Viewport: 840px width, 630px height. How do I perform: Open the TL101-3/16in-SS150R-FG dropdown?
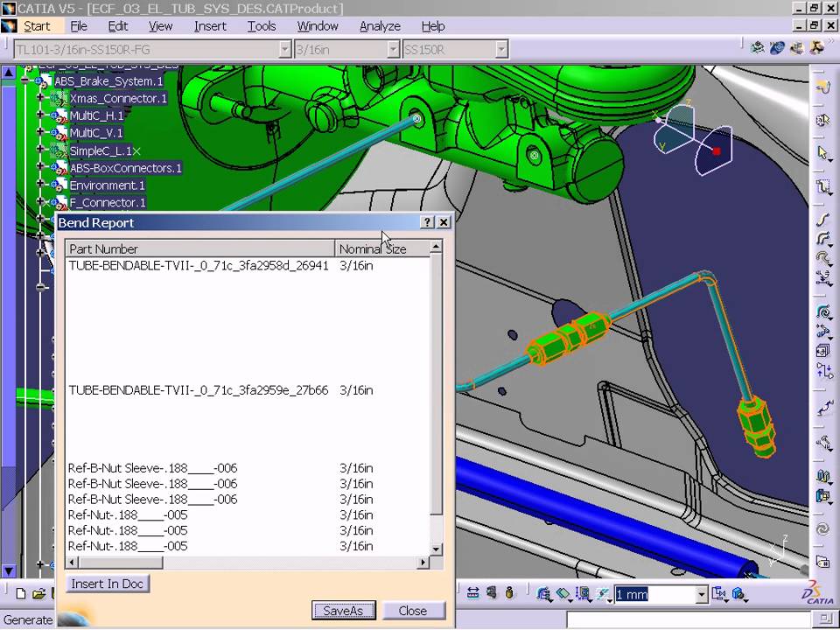pyautogui.click(x=286, y=49)
